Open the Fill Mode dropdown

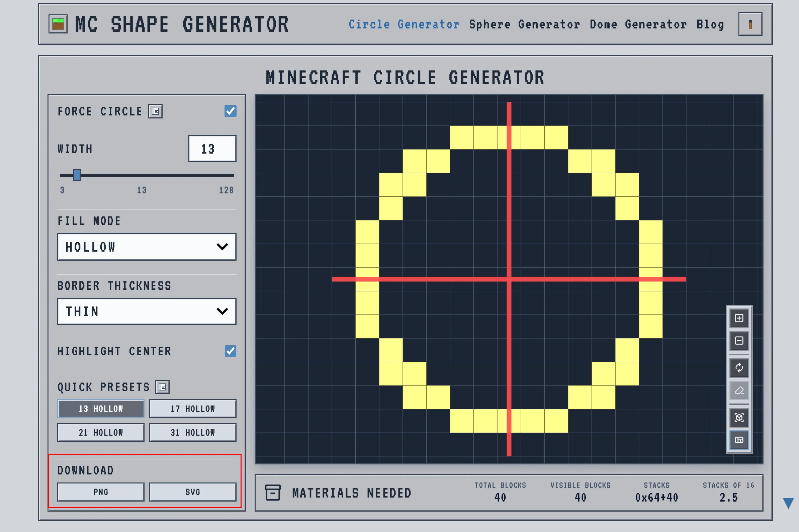pos(147,247)
